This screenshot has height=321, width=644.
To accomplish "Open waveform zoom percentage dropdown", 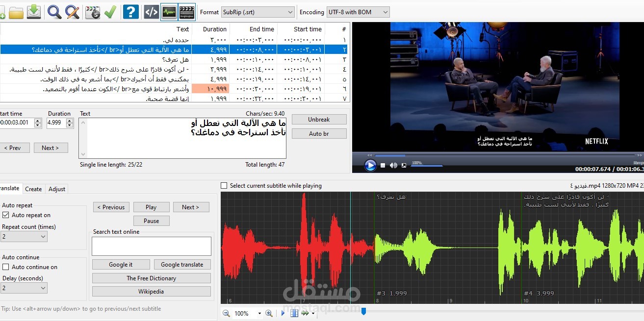I will coord(259,314).
